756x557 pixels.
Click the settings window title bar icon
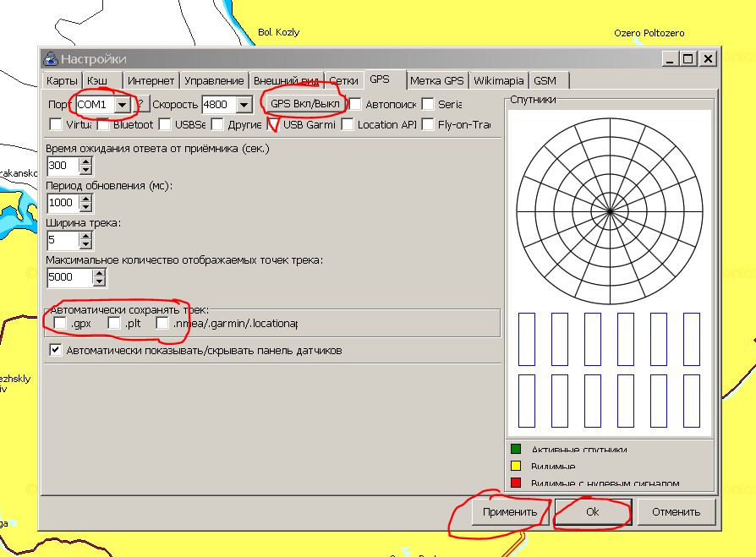51,58
